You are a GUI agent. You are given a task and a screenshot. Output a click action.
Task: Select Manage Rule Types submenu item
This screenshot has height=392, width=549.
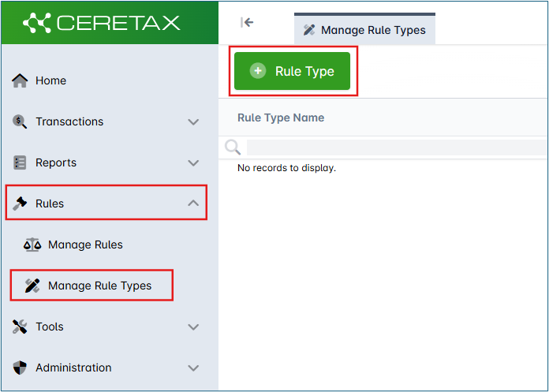(100, 286)
